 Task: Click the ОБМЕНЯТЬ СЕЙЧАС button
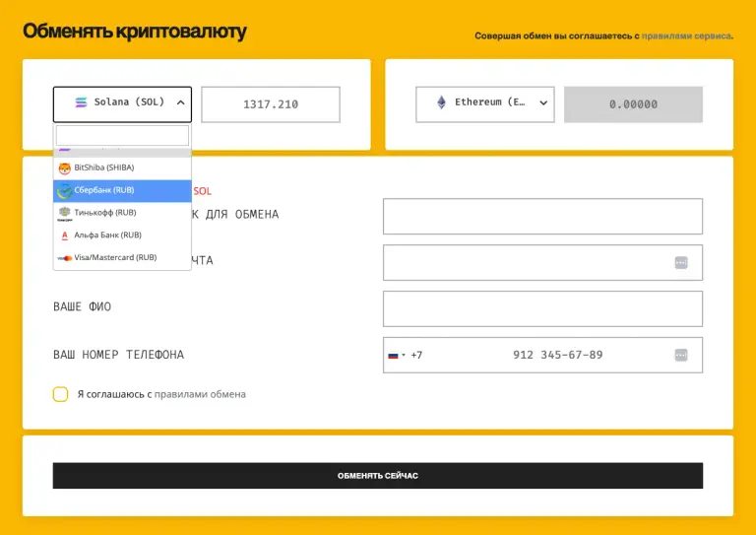click(378, 476)
